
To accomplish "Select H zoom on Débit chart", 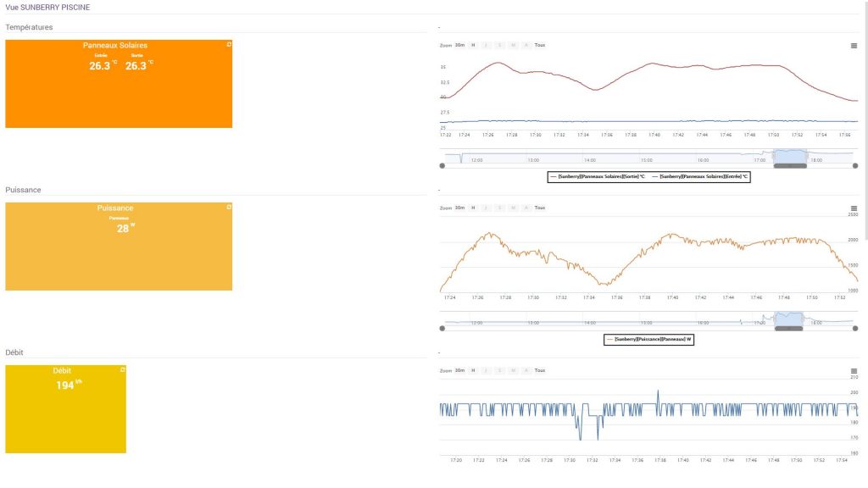I will tap(473, 371).
